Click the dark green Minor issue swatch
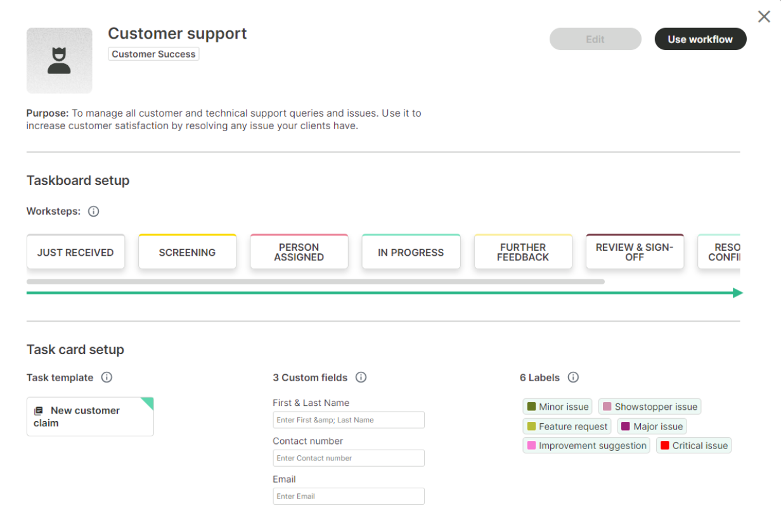Image resolution: width=781 pixels, height=532 pixels. [x=531, y=407]
